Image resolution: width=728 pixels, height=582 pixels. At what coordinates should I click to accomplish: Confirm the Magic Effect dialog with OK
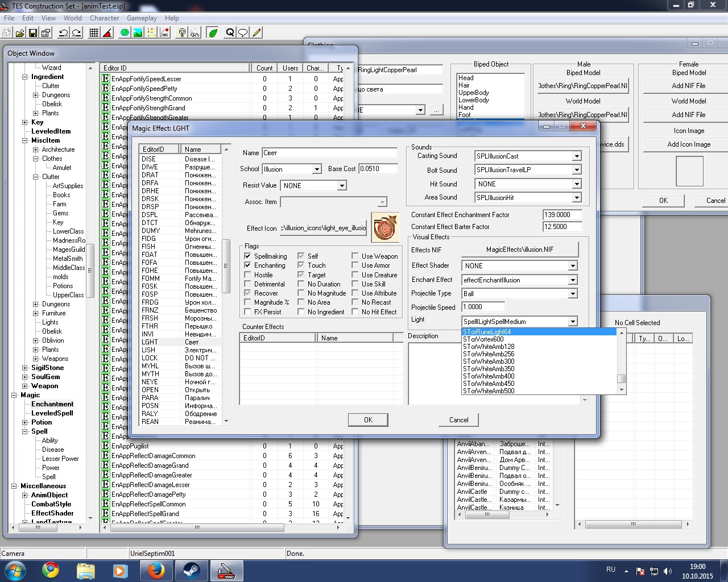pos(368,420)
